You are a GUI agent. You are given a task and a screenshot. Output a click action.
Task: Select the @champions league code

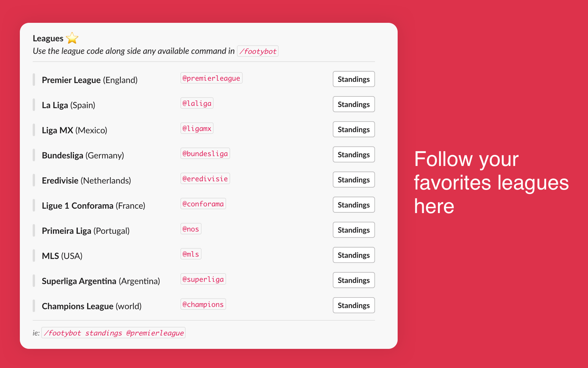click(203, 304)
